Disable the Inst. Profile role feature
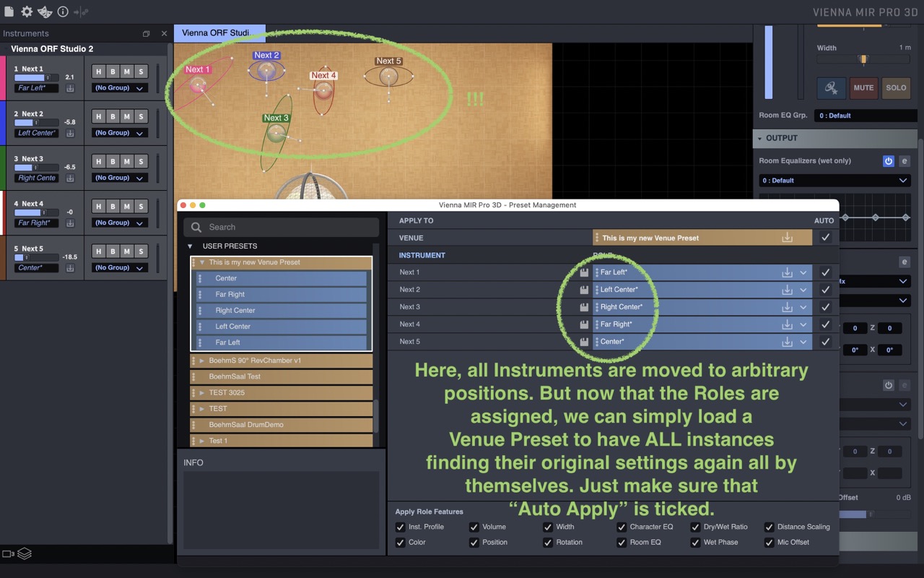The height and width of the screenshot is (578, 924). 401,527
